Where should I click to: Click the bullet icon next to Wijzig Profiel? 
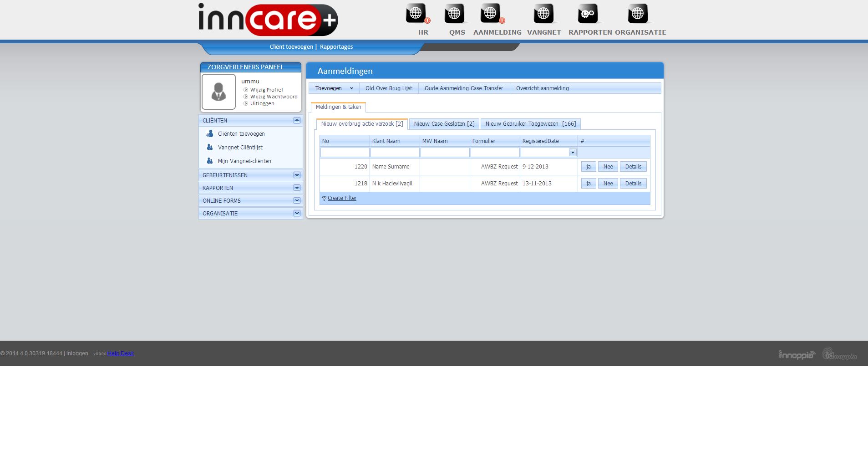pyautogui.click(x=246, y=90)
